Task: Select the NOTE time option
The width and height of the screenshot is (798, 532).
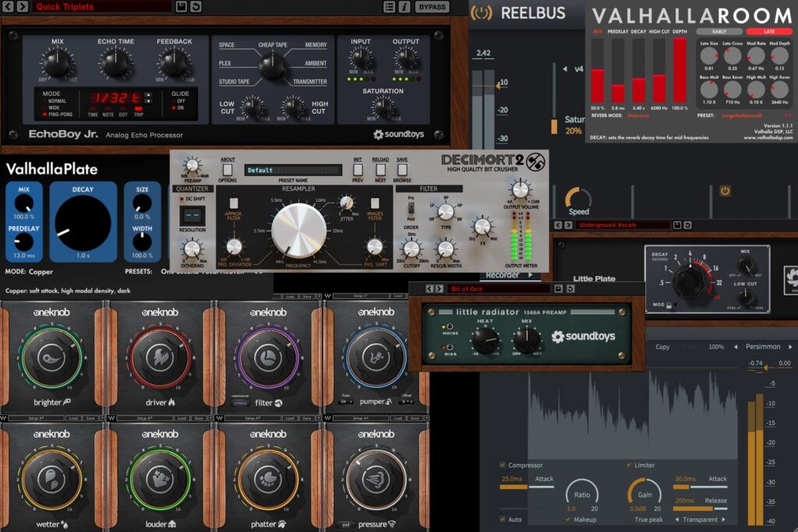Action: tap(108, 112)
